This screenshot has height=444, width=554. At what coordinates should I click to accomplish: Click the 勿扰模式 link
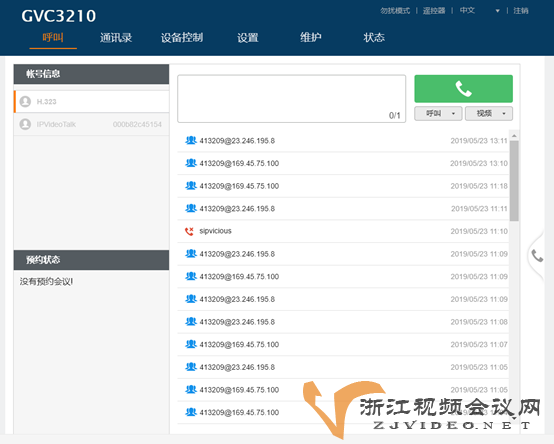point(395,11)
